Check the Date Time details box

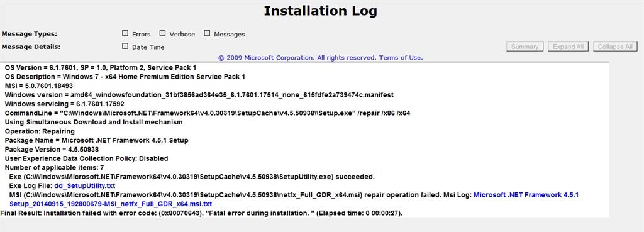click(125, 46)
